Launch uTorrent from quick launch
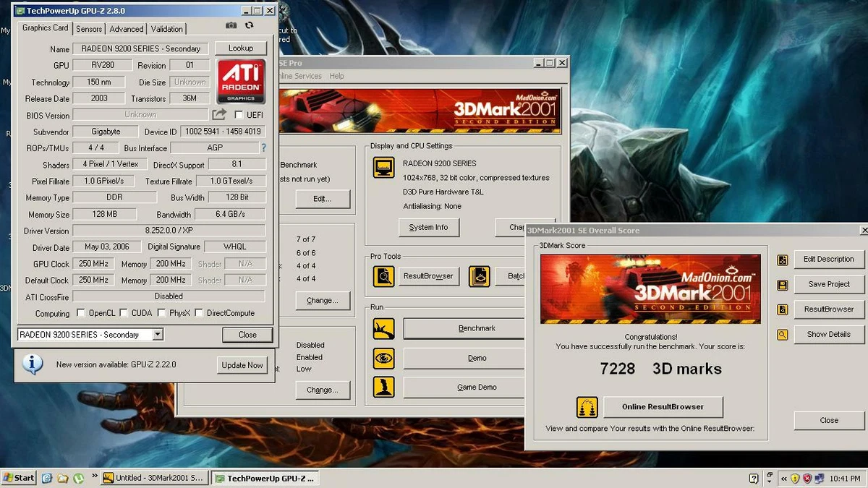 pyautogui.click(x=78, y=478)
